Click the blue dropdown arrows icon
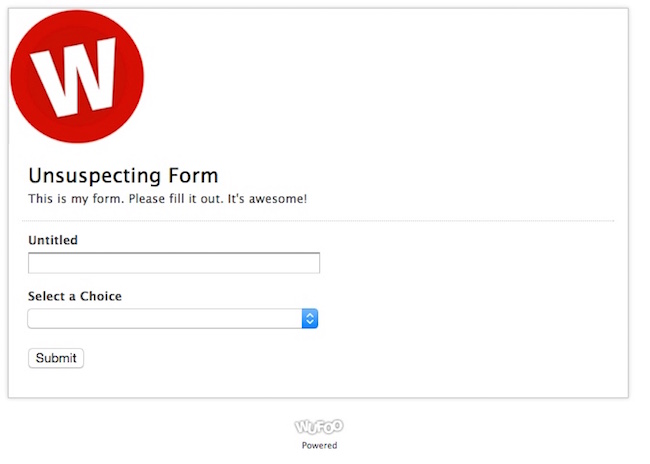 [310, 318]
